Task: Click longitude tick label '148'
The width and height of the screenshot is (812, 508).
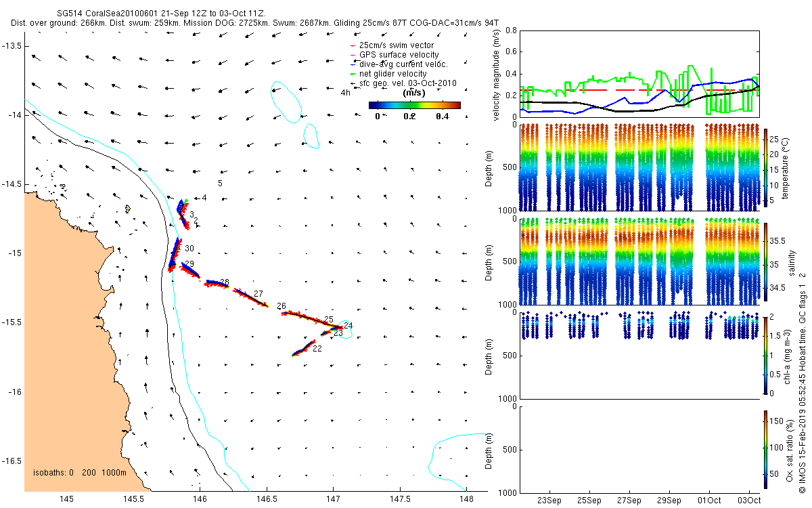Action: click(x=466, y=499)
